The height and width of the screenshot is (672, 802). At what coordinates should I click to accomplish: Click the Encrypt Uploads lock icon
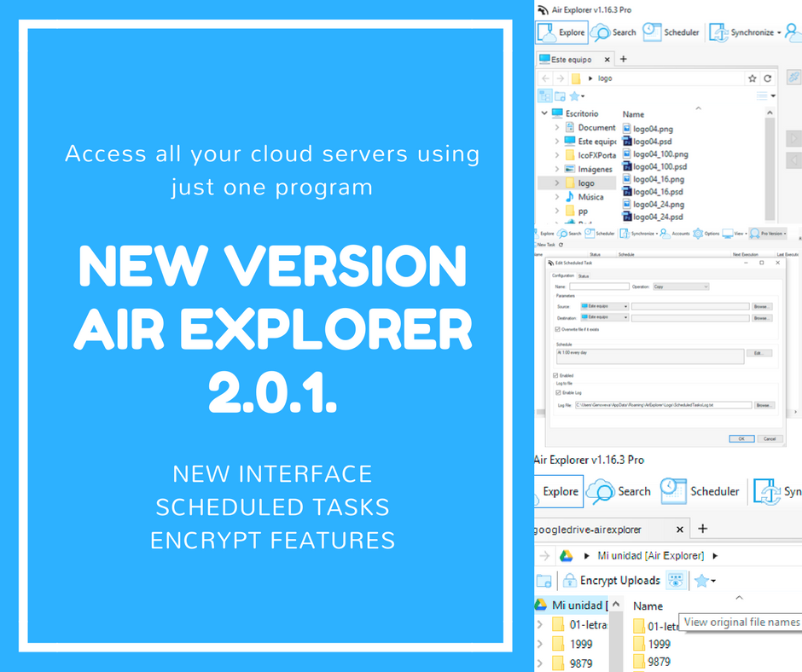pos(569,581)
